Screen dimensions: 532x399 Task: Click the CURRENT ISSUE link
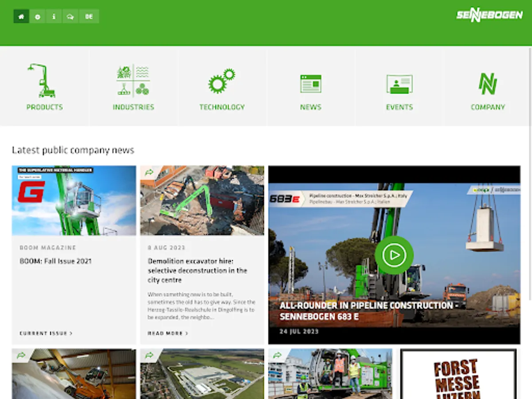[46, 333]
